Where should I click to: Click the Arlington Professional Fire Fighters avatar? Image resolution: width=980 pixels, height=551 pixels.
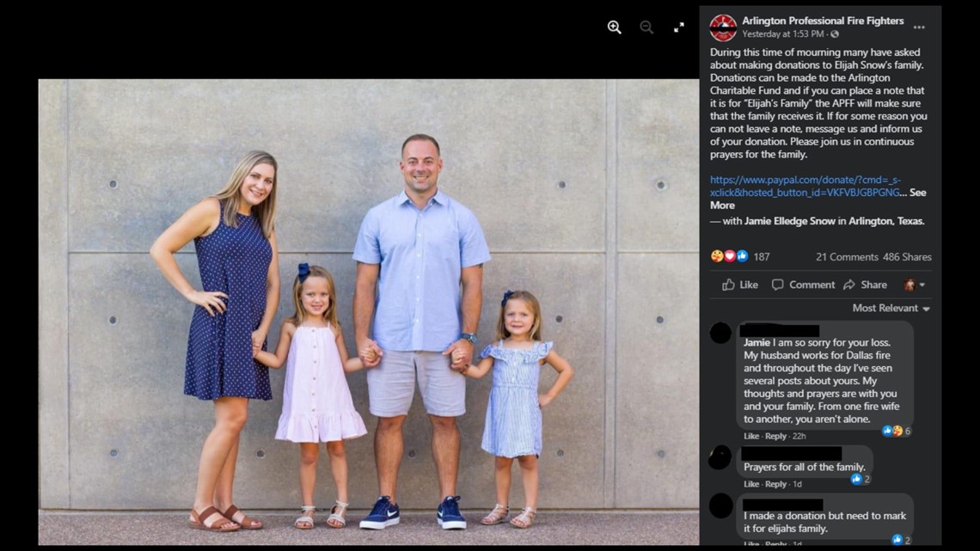(723, 28)
